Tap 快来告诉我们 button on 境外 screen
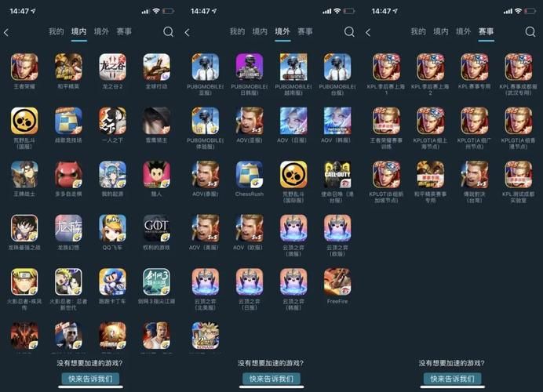 [271, 379]
